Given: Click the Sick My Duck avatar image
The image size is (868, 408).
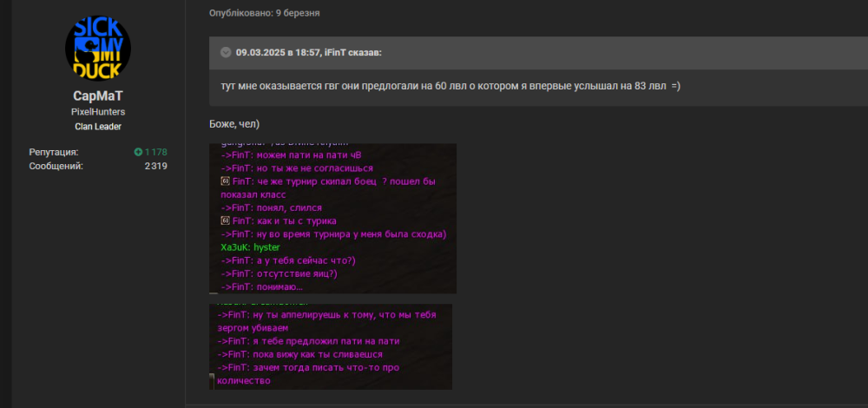Looking at the screenshot, I should [98, 48].
